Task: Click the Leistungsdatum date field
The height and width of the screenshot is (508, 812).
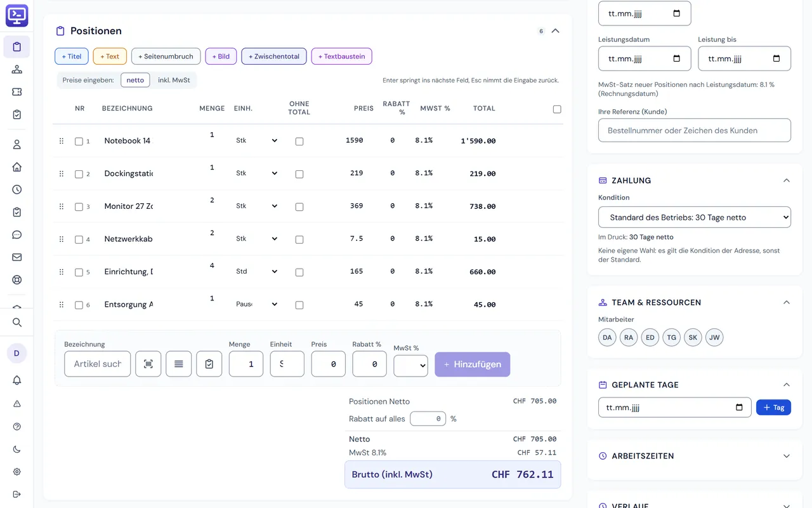Action: 645,58
